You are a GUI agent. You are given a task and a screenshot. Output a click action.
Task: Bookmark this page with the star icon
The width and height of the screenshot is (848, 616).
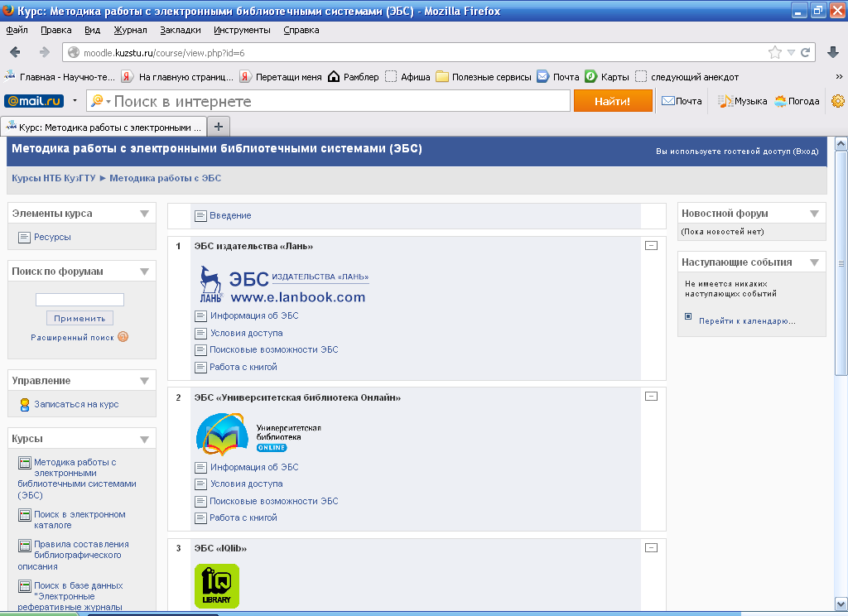(x=774, y=52)
